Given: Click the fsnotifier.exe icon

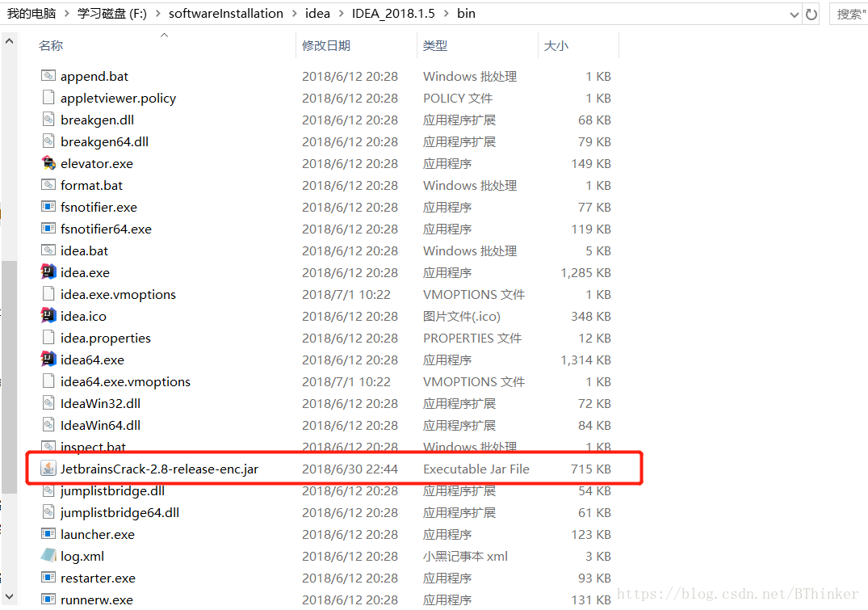Looking at the screenshot, I should [48, 207].
